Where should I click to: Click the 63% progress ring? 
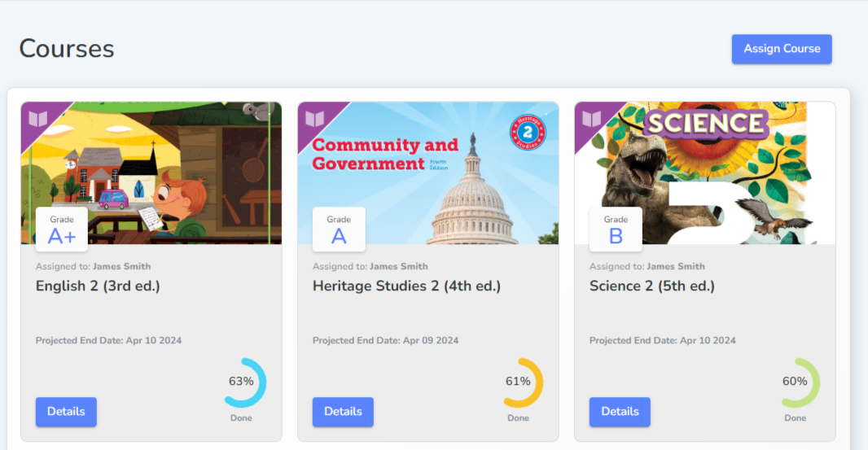[242, 382]
